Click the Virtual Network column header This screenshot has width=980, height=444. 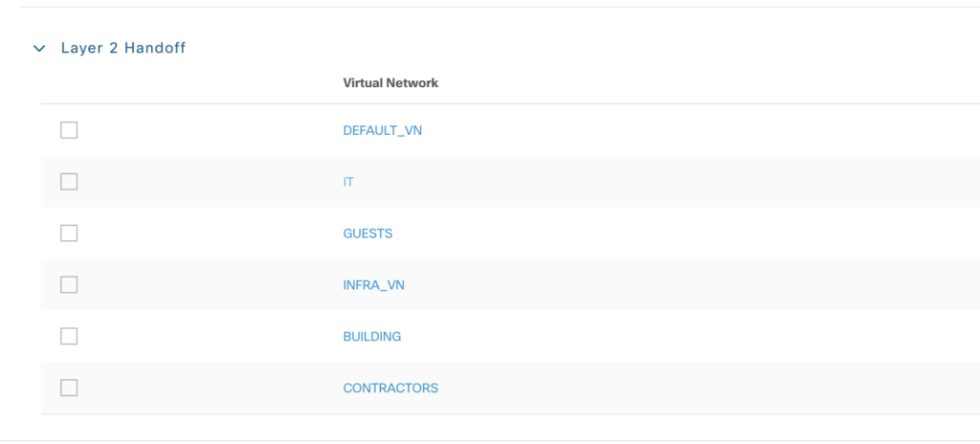(390, 83)
